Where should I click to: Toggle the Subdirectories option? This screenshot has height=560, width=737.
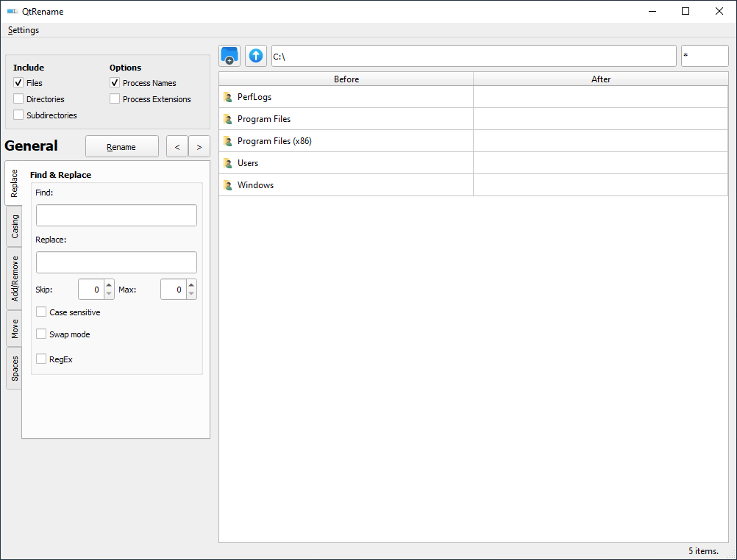[x=18, y=115]
